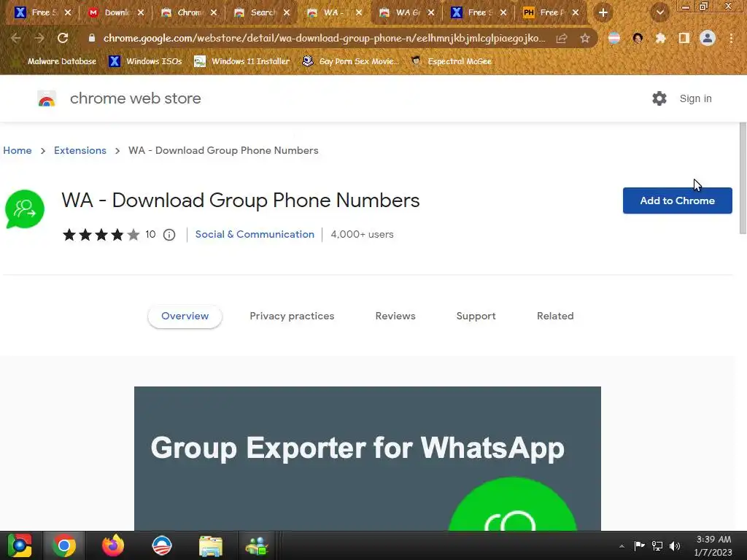Go to Home breadcrumb link

[18, 150]
